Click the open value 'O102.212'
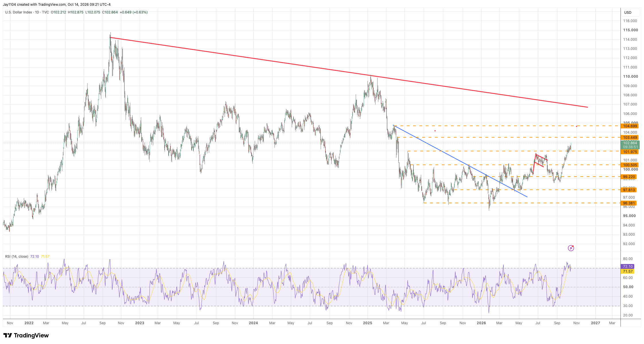 [58, 12]
